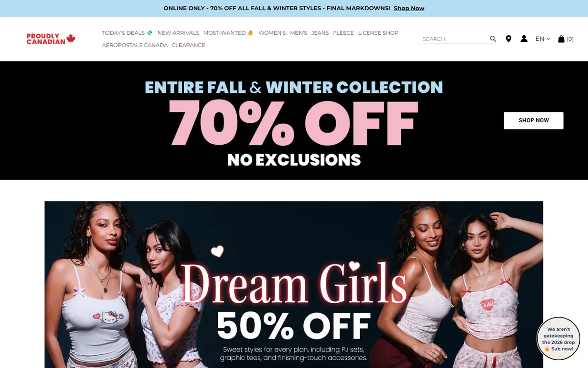The width and height of the screenshot is (588, 368).
Task: Open the account profile icon
Action: point(524,39)
